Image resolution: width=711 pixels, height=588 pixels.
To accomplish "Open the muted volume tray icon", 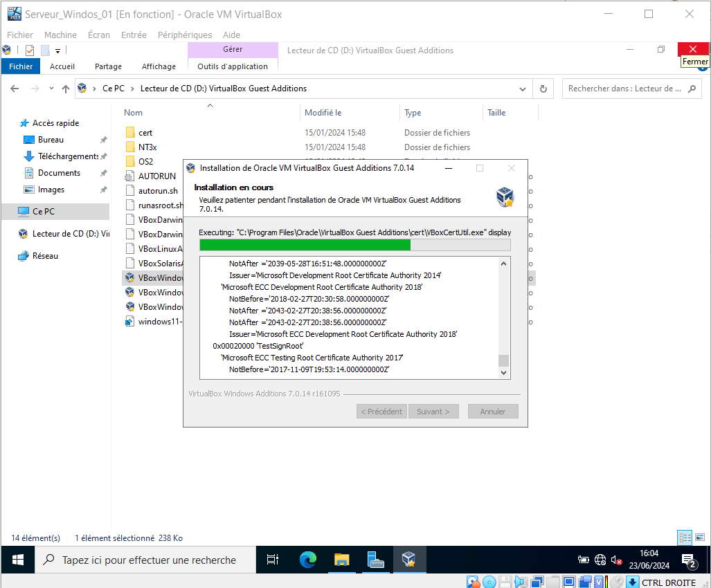I will point(615,560).
